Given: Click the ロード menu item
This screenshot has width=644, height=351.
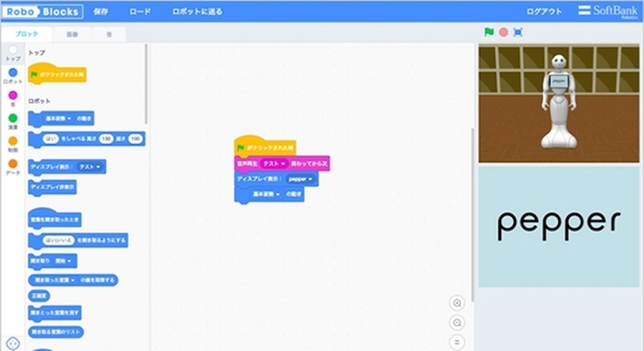Looking at the screenshot, I should pyautogui.click(x=140, y=11).
